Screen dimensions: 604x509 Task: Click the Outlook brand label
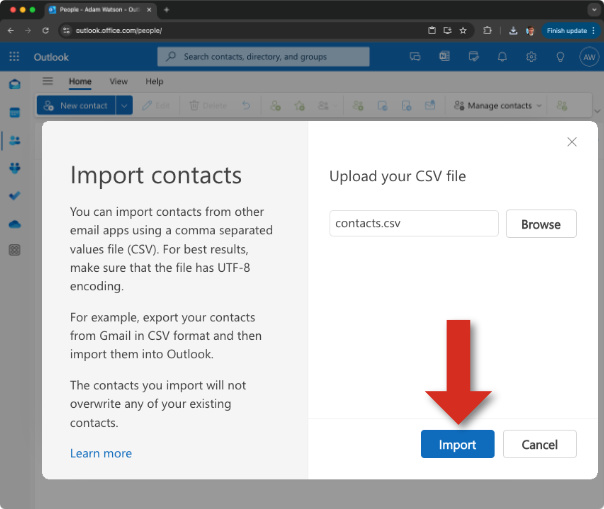[51, 57]
